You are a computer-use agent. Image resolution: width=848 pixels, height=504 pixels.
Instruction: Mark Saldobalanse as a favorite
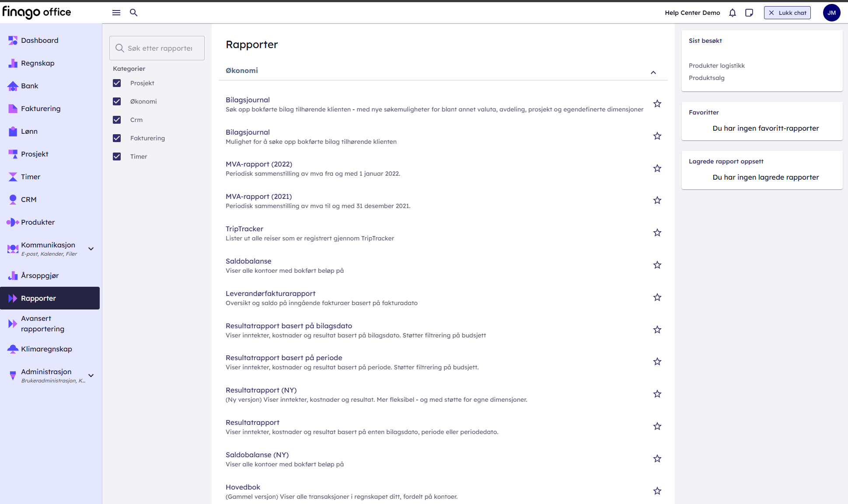point(657,265)
